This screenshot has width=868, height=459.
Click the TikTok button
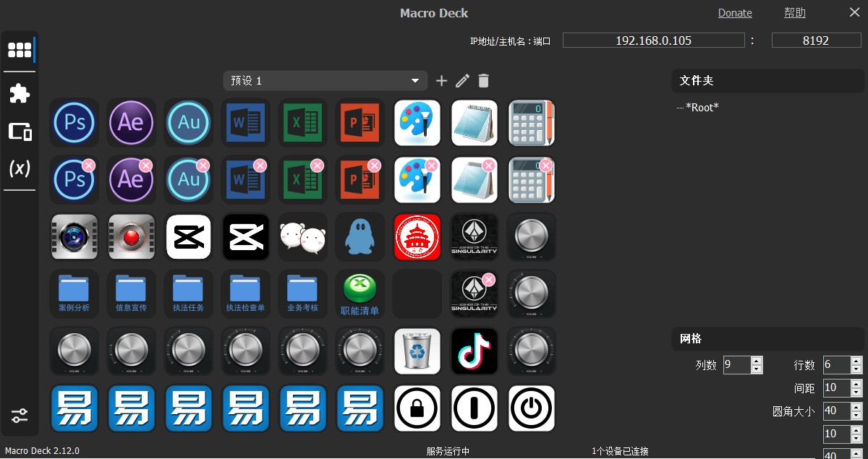(x=475, y=351)
